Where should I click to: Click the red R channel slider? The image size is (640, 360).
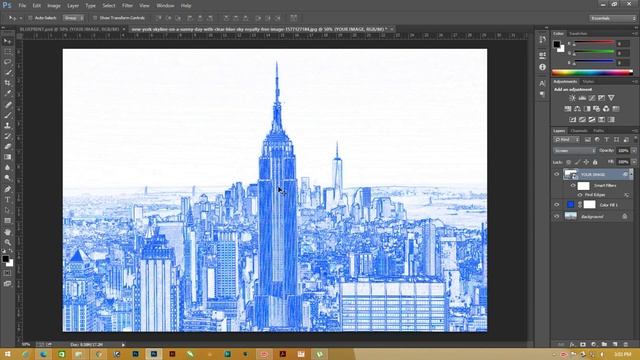coord(594,42)
